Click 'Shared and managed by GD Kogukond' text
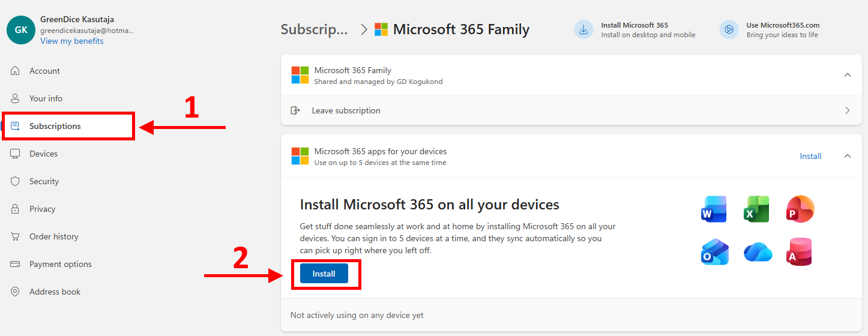 pyautogui.click(x=379, y=82)
